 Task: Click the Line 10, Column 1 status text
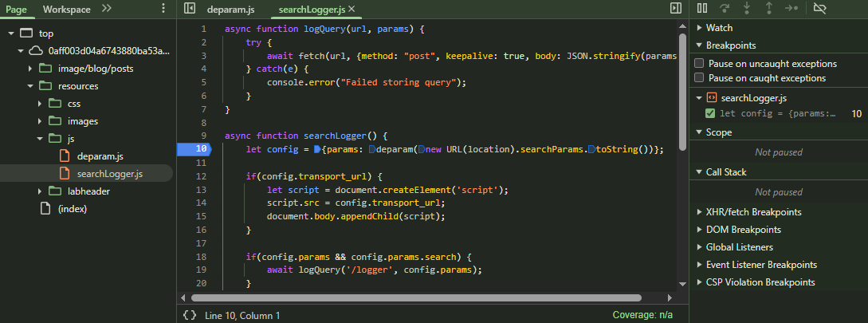click(242, 315)
